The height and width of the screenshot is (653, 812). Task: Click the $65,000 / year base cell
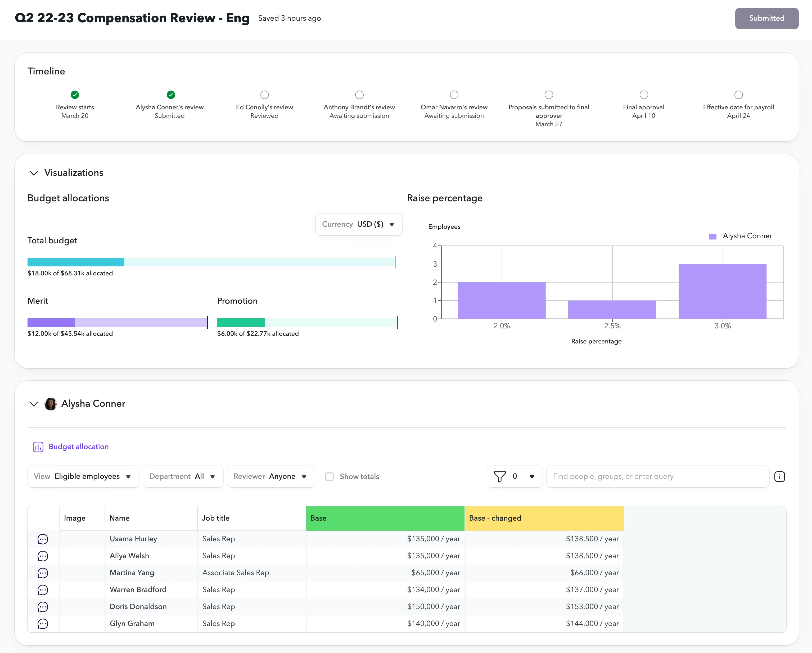coord(385,573)
